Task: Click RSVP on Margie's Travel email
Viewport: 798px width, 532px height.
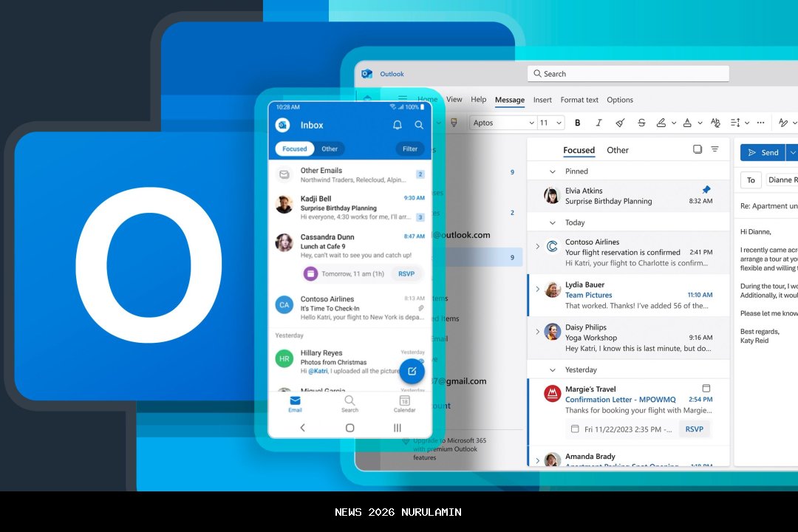Action: coord(694,429)
